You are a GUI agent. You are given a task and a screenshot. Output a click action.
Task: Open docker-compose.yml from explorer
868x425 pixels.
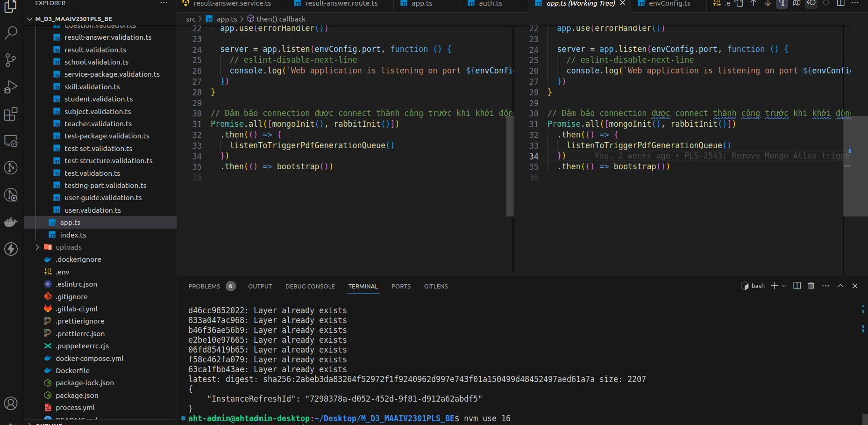click(89, 359)
